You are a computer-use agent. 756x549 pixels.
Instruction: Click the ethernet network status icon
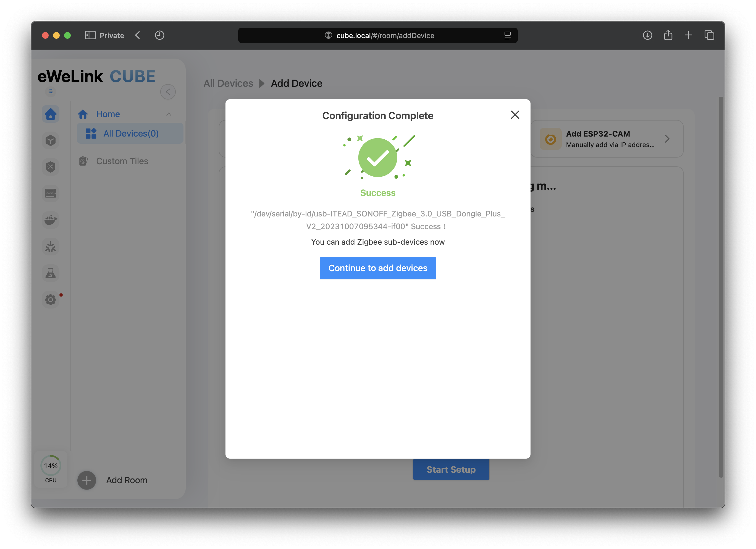click(51, 92)
